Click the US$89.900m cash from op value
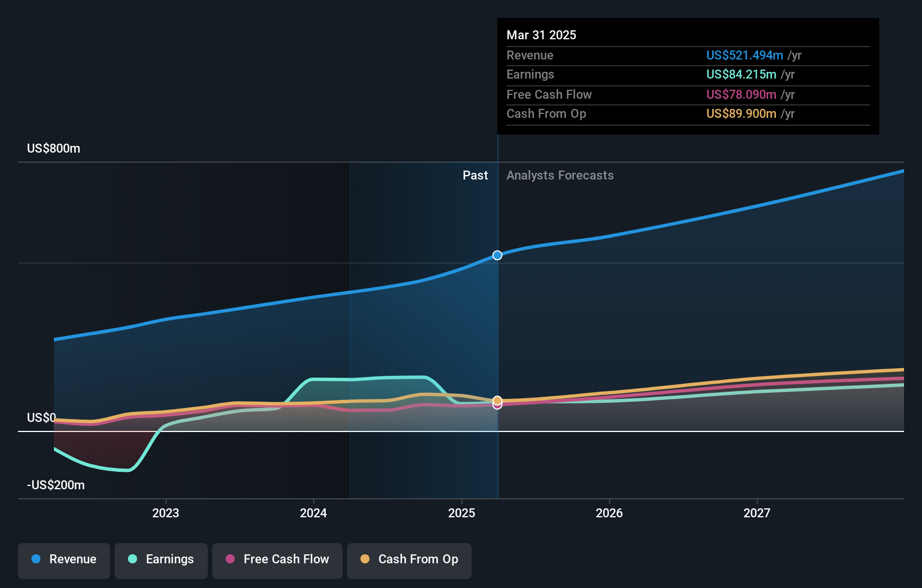This screenshot has height=588, width=922. (x=741, y=114)
